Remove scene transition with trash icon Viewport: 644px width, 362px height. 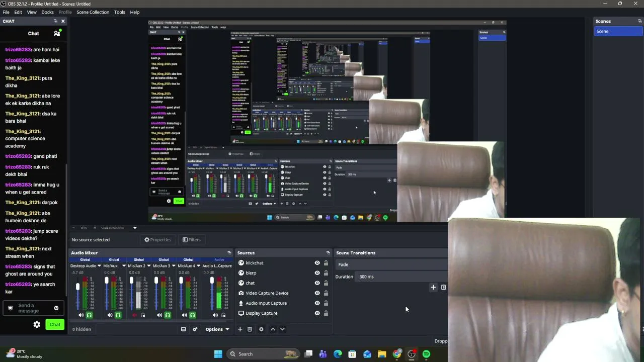[x=443, y=288]
